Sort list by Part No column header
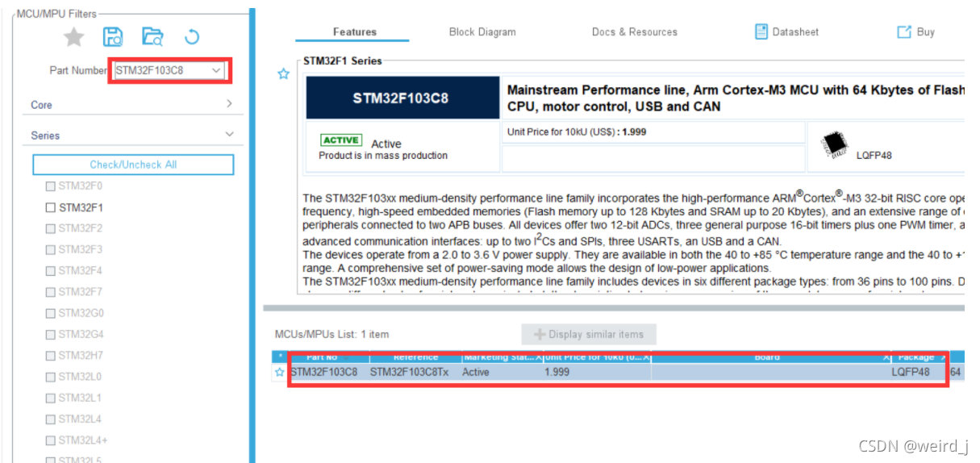The width and height of the screenshot is (980, 463). pyautogui.click(x=327, y=357)
